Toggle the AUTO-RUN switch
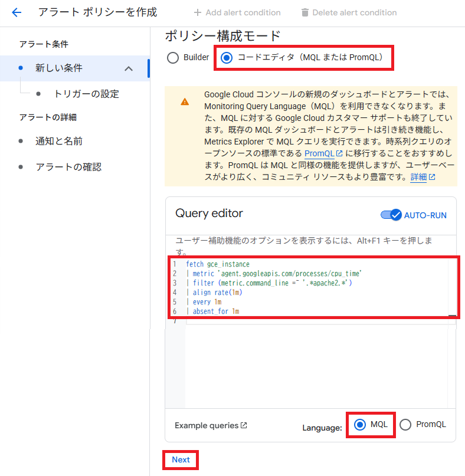 [x=391, y=215]
